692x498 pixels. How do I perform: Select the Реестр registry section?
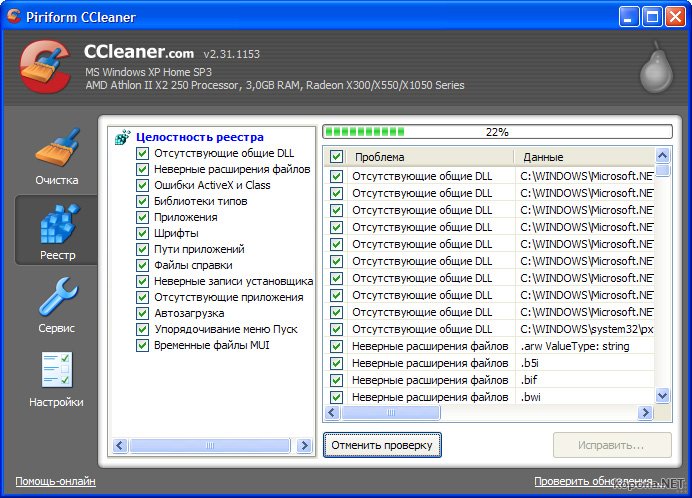point(57,230)
